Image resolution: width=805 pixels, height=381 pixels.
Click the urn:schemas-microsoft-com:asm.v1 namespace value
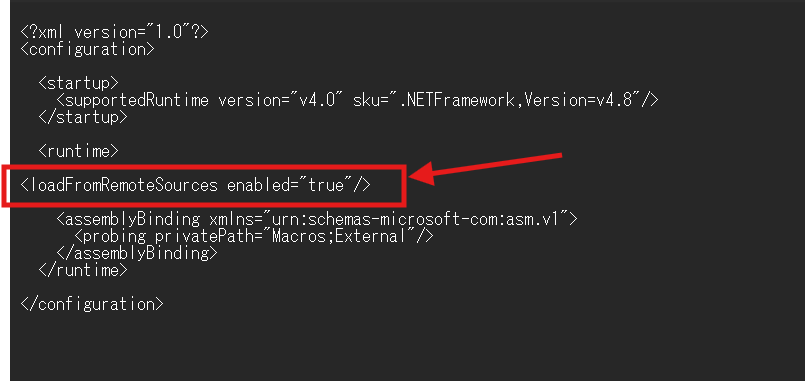[414, 219]
